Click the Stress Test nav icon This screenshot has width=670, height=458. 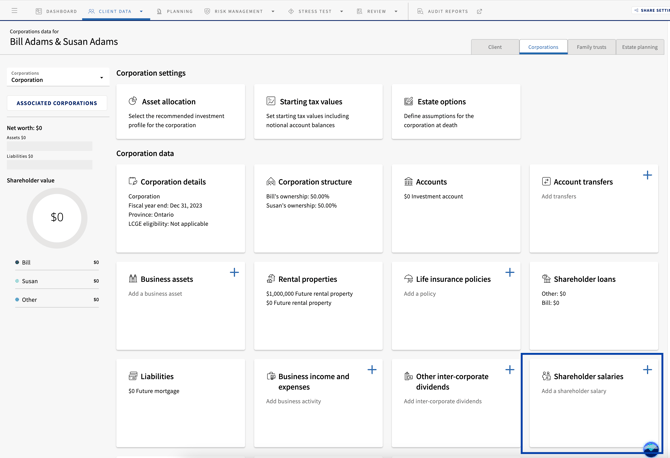coord(291,11)
